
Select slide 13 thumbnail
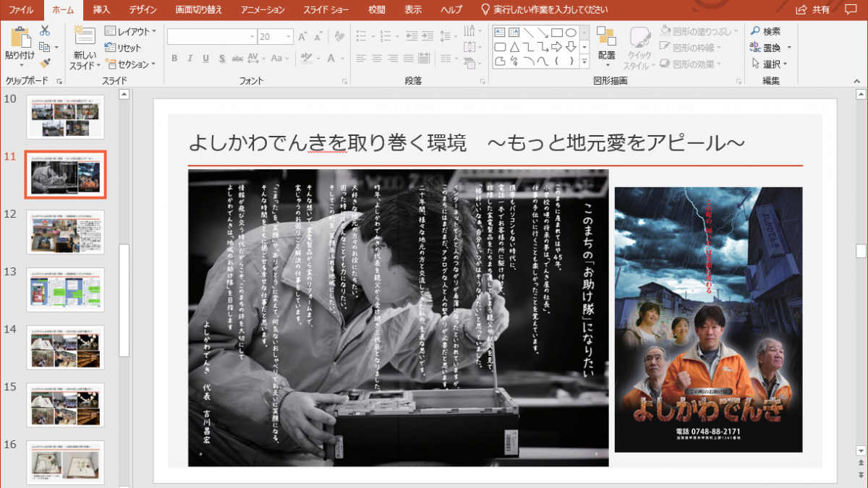point(65,290)
